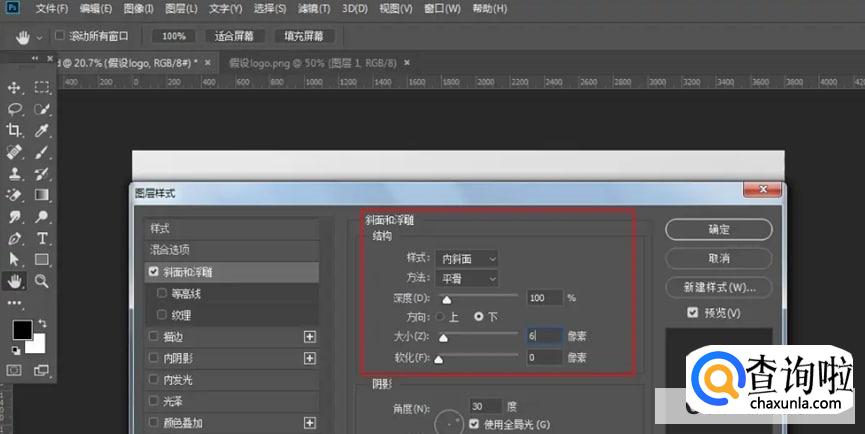865x434 pixels.
Task: Click the 适合屏幕 button
Action: 234,36
